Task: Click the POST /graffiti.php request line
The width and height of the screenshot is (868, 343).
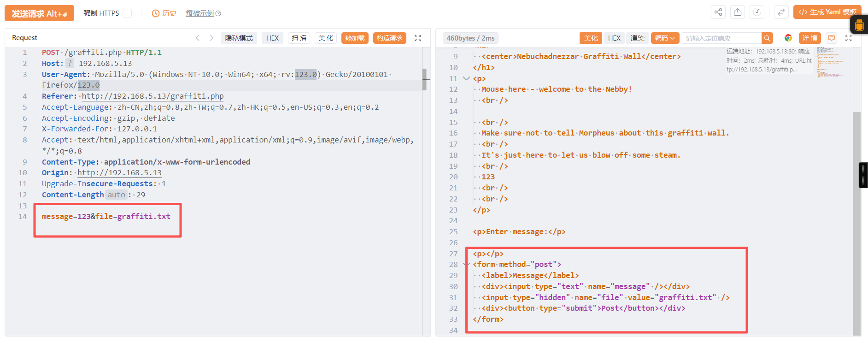Action: [x=102, y=52]
